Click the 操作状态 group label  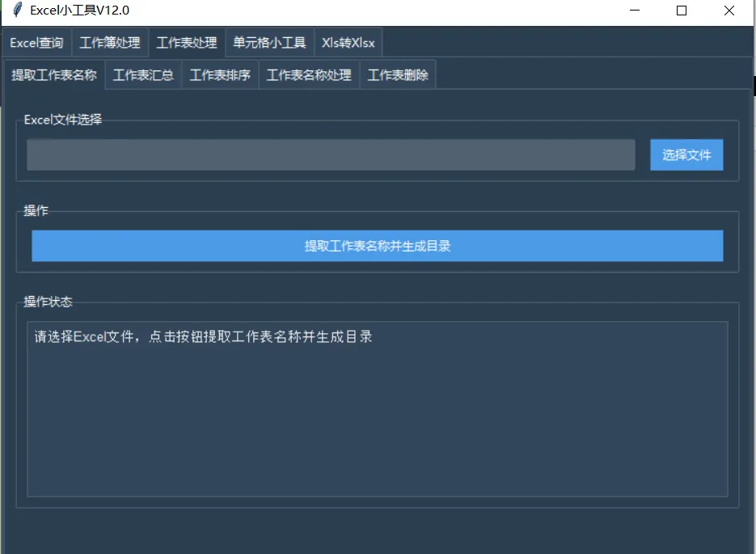click(48, 302)
